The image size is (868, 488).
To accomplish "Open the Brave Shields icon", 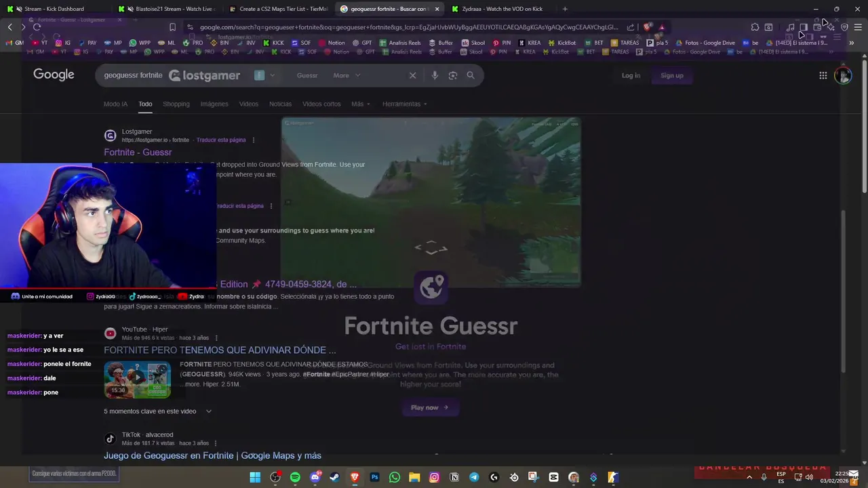I will pyautogui.click(x=648, y=27).
